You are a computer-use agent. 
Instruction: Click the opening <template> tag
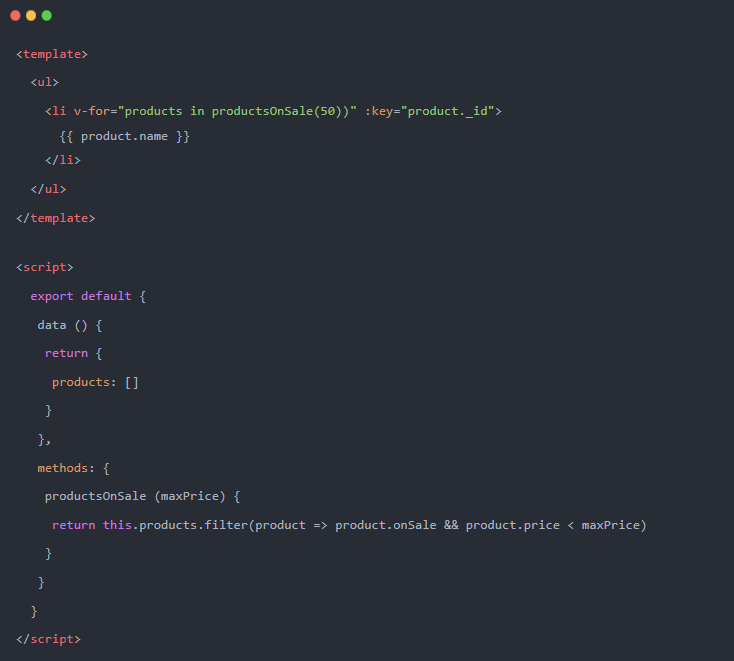[52, 54]
